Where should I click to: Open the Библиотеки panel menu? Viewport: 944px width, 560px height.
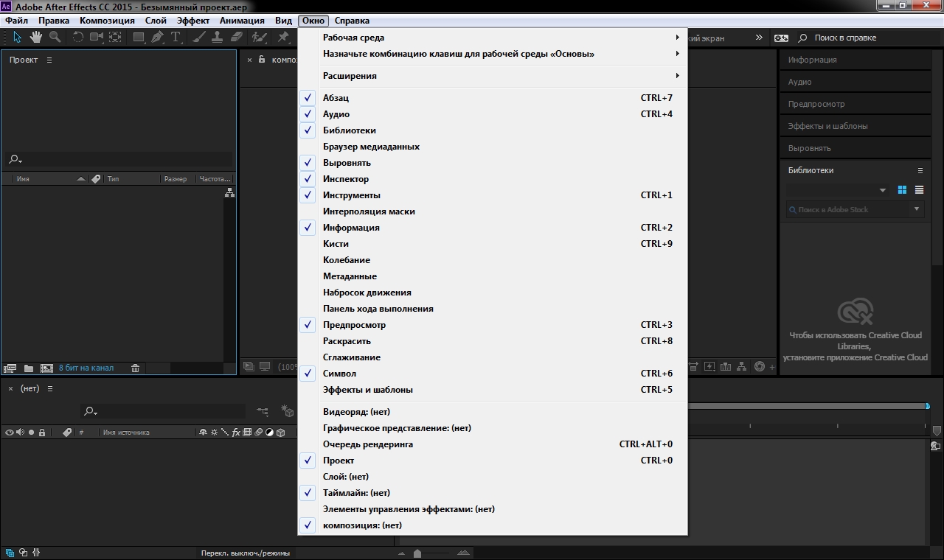coord(920,170)
